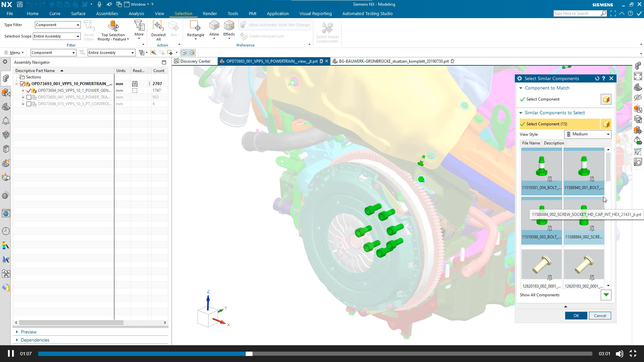Reset the Select Similar Components dialog
The height and width of the screenshot is (362, 644).
[x=597, y=78]
